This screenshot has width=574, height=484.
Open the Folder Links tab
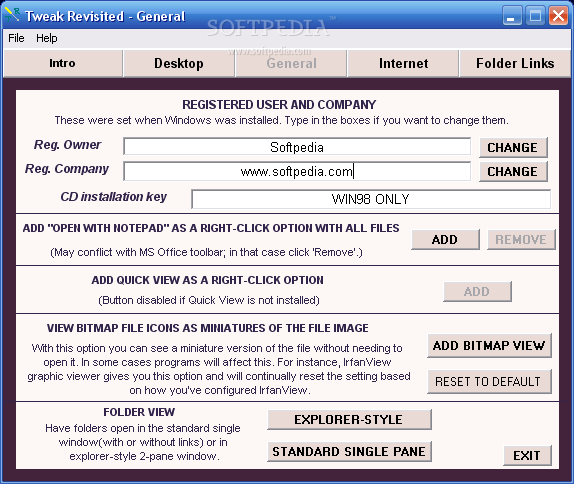tap(515, 63)
